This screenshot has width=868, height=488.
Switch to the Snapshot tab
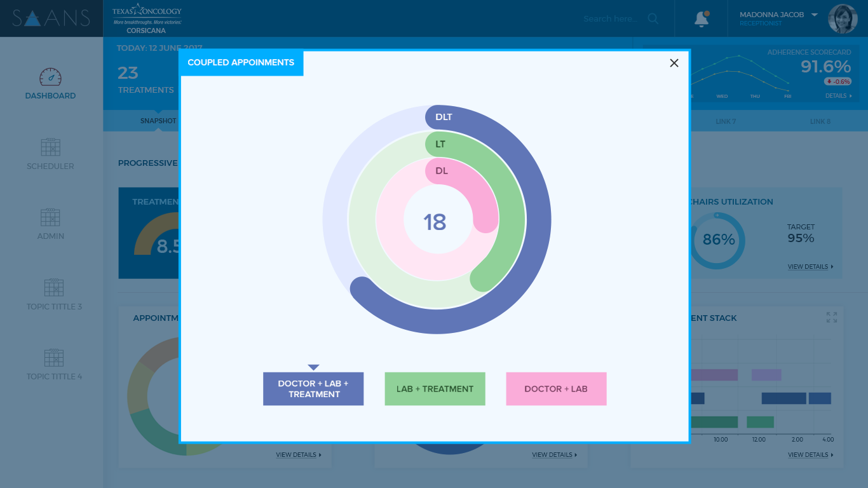(158, 121)
